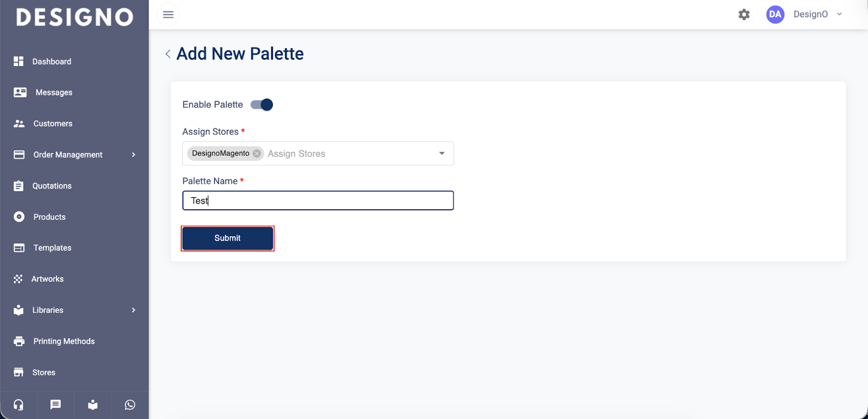Expand the Order Management submenu
Screen dimensions: 868x419
pos(133,155)
